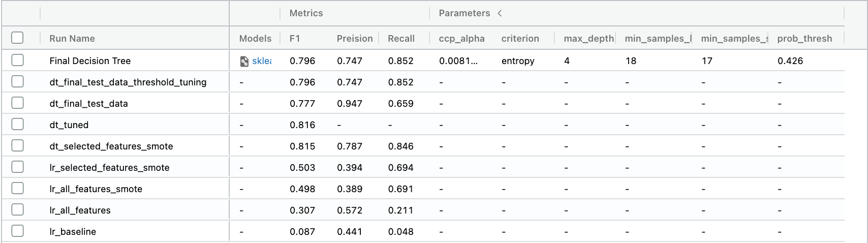
Task: Select the Final Decision Tree checkbox
Action: click(x=17, y=60)
